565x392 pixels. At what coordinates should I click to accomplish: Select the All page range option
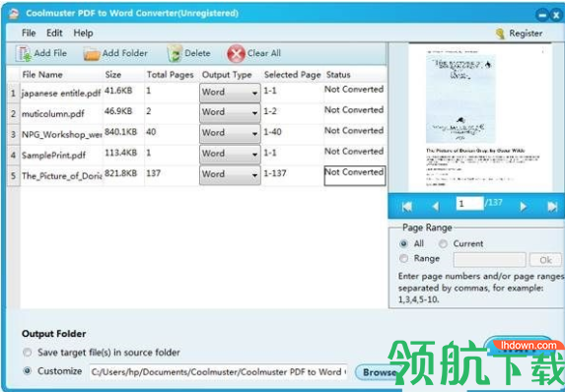point(404,243)
